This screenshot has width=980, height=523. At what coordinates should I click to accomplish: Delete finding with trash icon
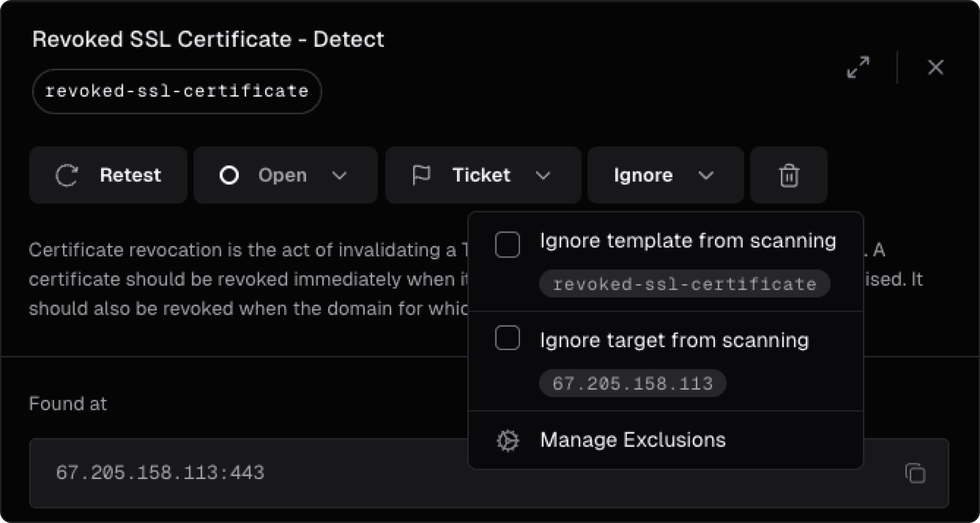(788, 175)
